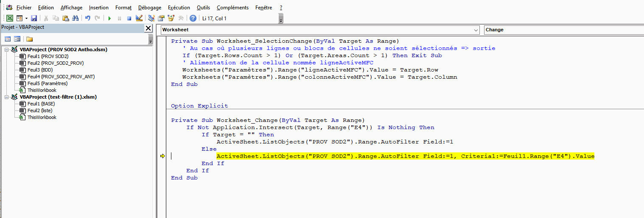
Task: Open the Débogage menu
Action: point(149,8)
